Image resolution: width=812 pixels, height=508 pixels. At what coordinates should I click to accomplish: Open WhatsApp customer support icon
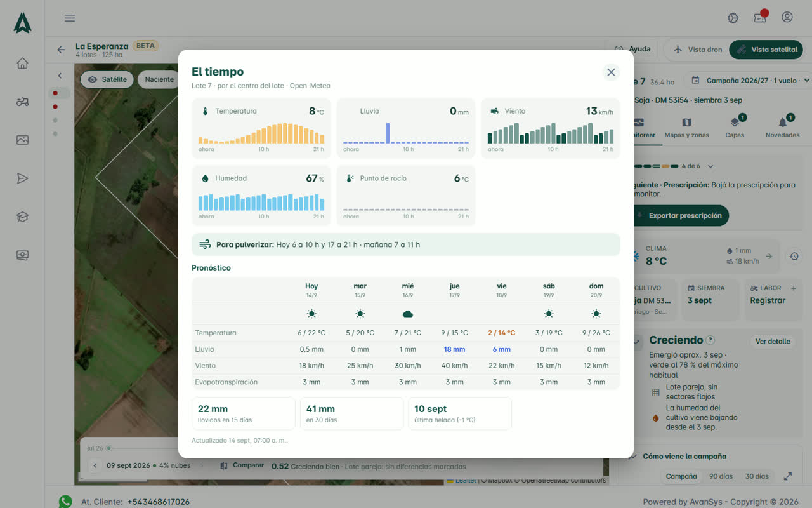tap(65, 502)
